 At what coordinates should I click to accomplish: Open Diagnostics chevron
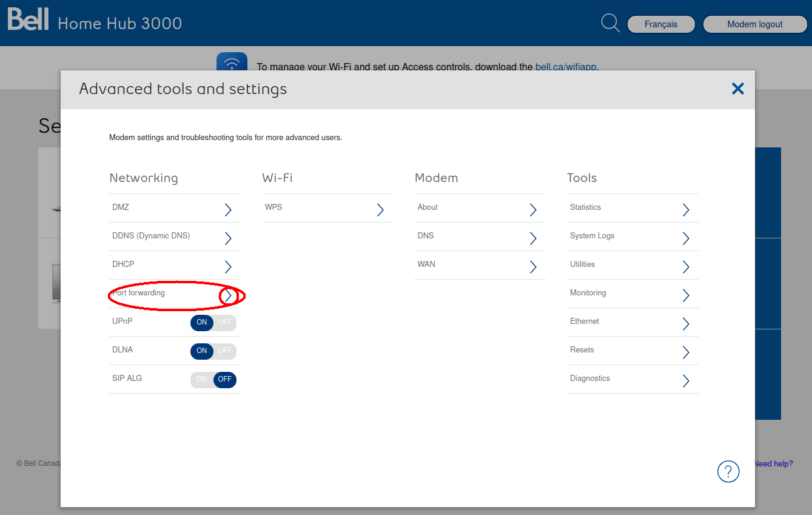coord(686,381)
